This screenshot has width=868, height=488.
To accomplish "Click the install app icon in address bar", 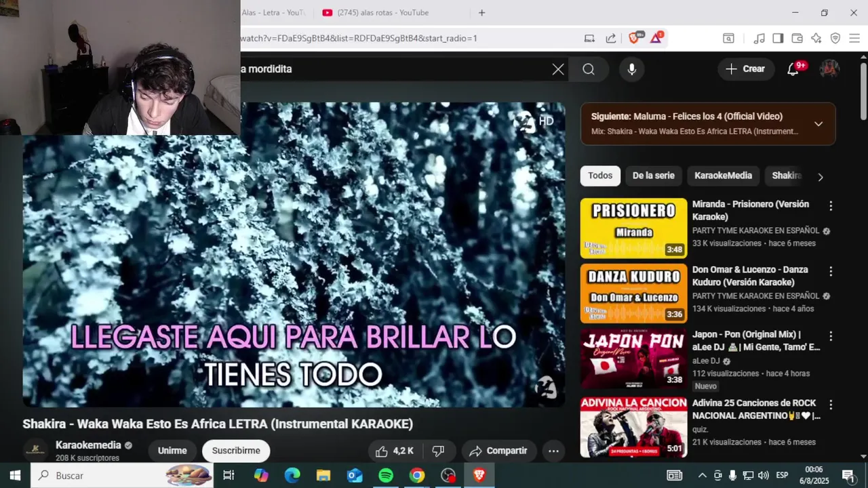I will tap(589, 38).
